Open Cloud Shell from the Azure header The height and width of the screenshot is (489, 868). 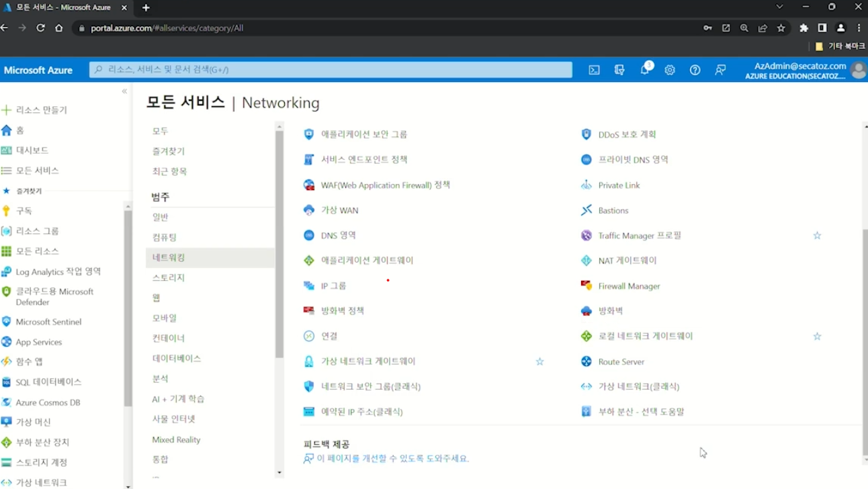tap(594, 70)
